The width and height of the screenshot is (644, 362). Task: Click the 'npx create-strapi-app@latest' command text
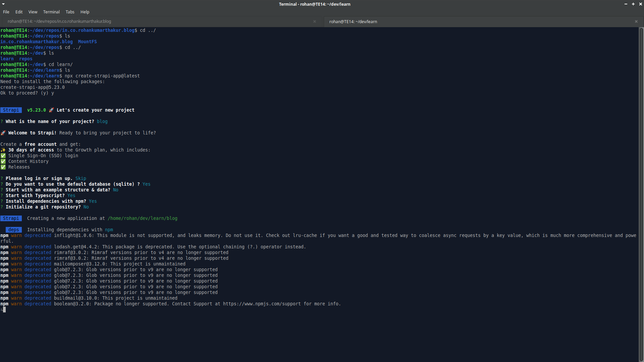[102, 76]
